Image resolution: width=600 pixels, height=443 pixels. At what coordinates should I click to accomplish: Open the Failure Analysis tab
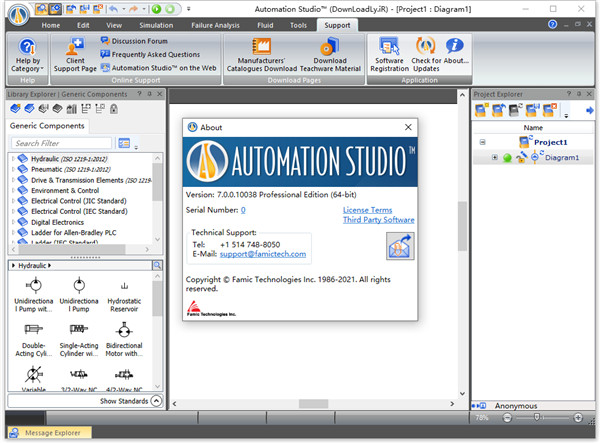pos(214,24)
